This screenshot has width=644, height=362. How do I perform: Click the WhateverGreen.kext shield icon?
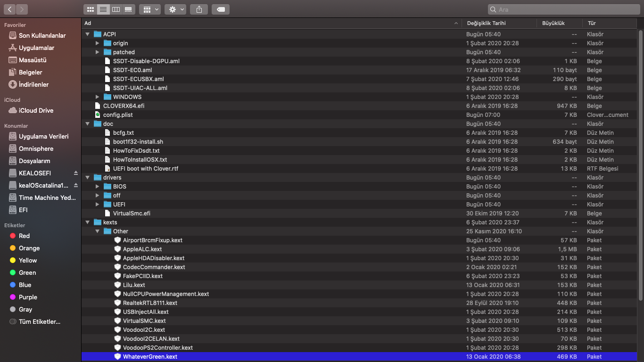[118, 357]
